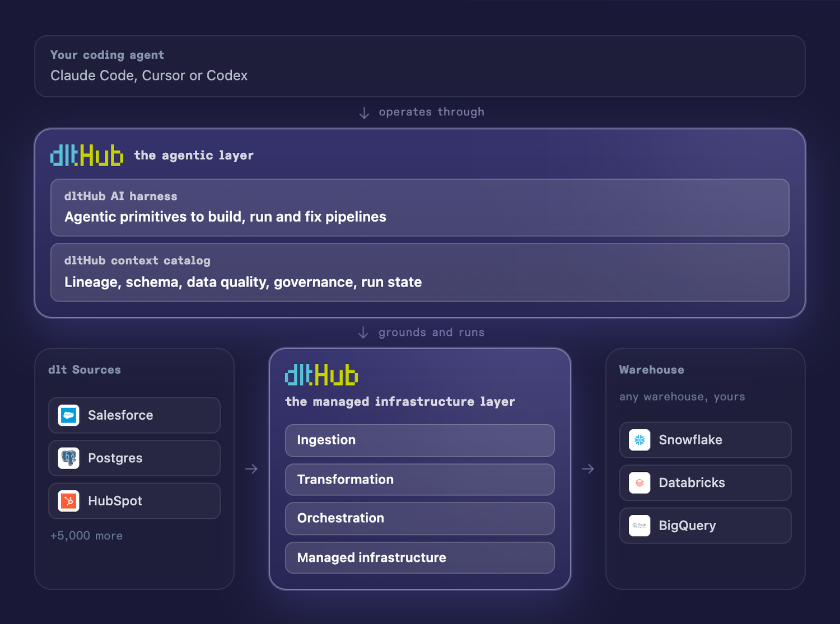Image resolution: width=840 pixels, height=624 pixels.
Task: Select the "BigQuery" warehouse name
Action: tap(687, 526)
